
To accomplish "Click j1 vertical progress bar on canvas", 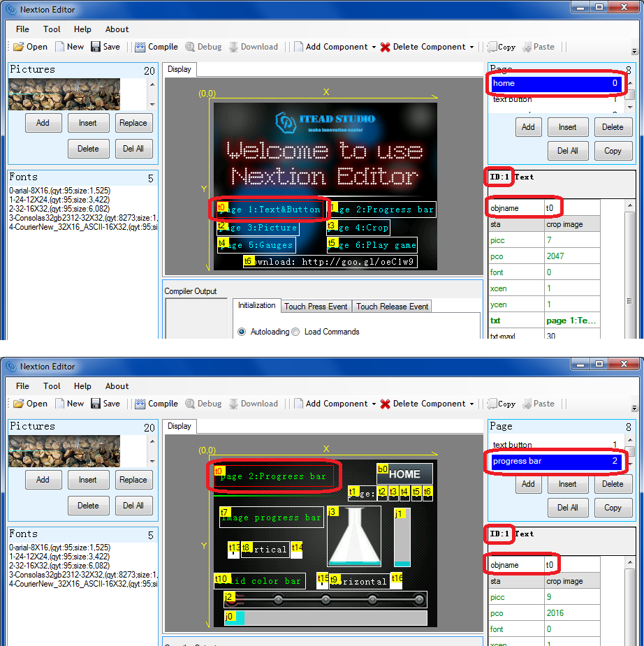I will coord(402,538).
